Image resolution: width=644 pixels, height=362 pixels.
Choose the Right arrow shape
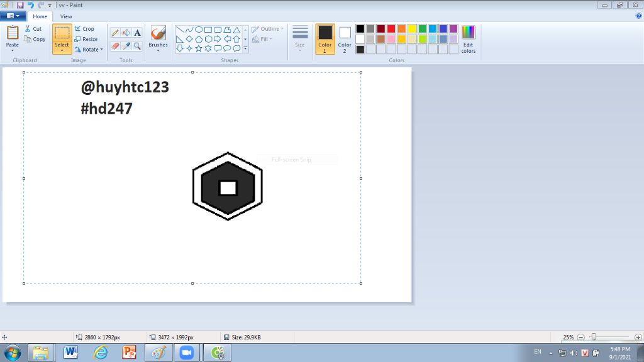tap(218, 39)
